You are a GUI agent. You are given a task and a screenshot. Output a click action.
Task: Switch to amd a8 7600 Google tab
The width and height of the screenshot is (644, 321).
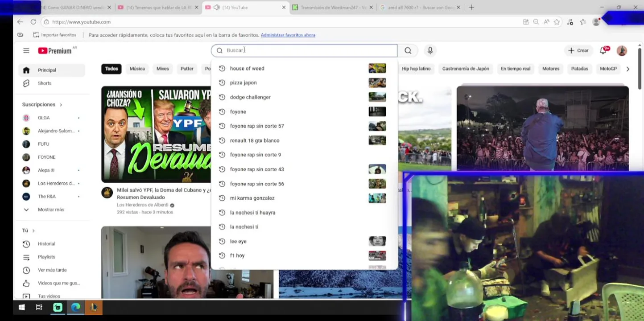[421, 8]
